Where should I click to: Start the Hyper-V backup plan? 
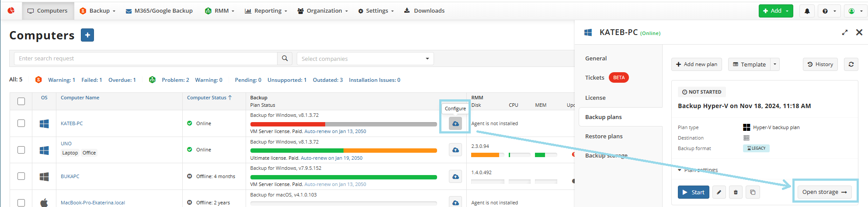[x=694, y=192]
